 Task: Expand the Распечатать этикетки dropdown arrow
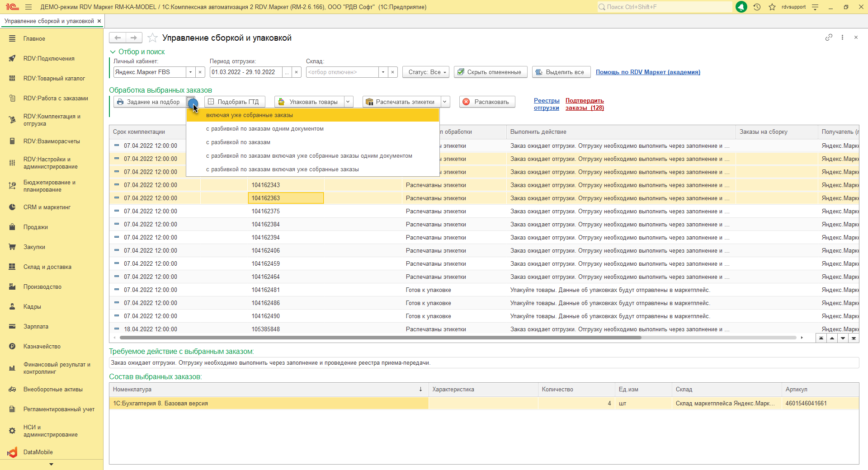tap(445, 102)
